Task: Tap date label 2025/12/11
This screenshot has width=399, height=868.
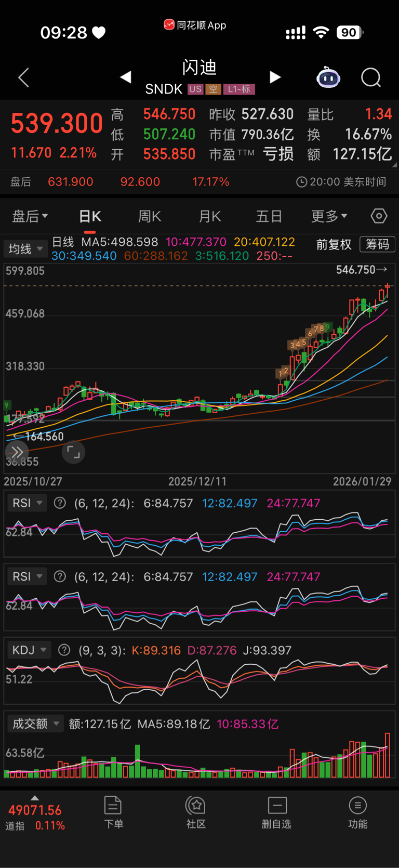Action: pyautogui.click(x=197, y=481)
